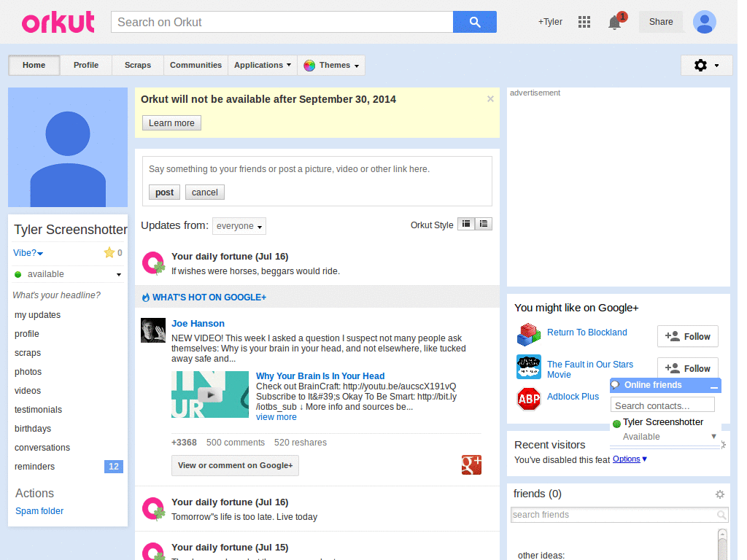Open Joe Hanson's profile photo
Image resolution: width=747 pixels, height=560 pixels.
pos(153,330)
